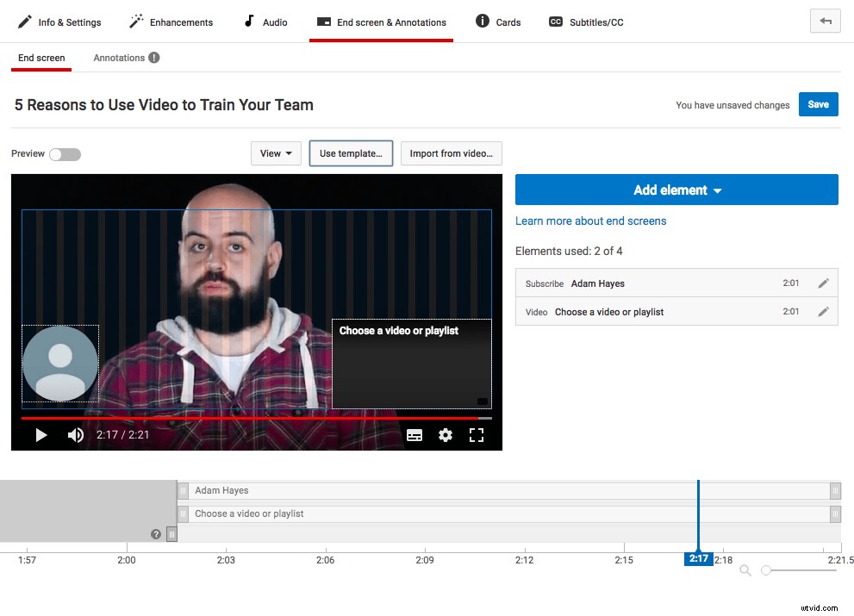Image resolution: width=854 pixels, height=616 pixels.
Task: Open the View dropdown
Action: pyautogui.click(x=276, y=152)
